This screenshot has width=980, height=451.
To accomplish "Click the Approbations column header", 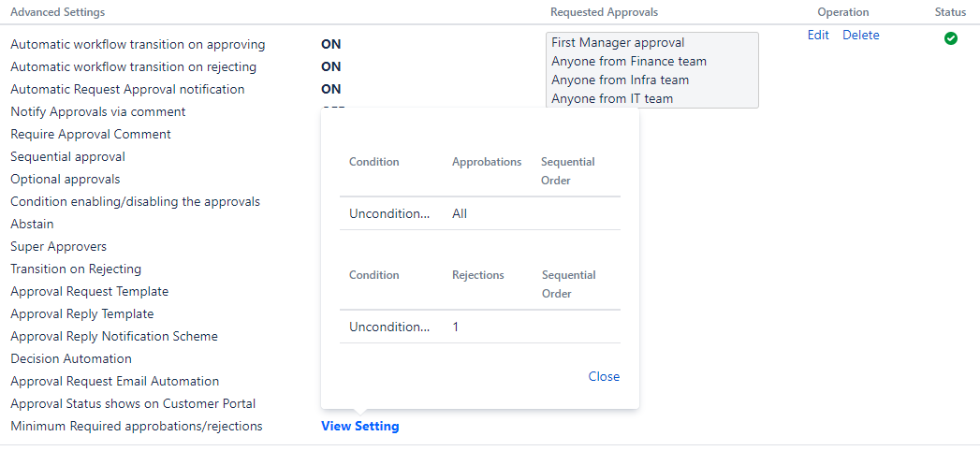I will [487, 162].
